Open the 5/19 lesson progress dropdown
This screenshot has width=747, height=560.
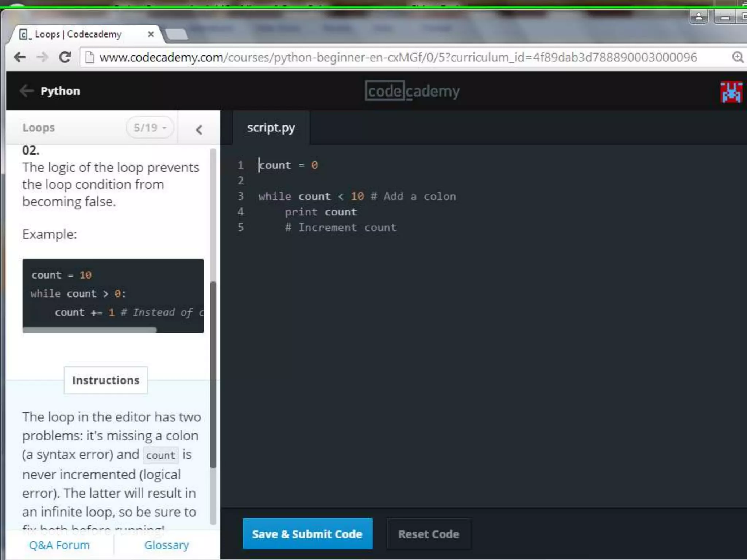[150, 128]
